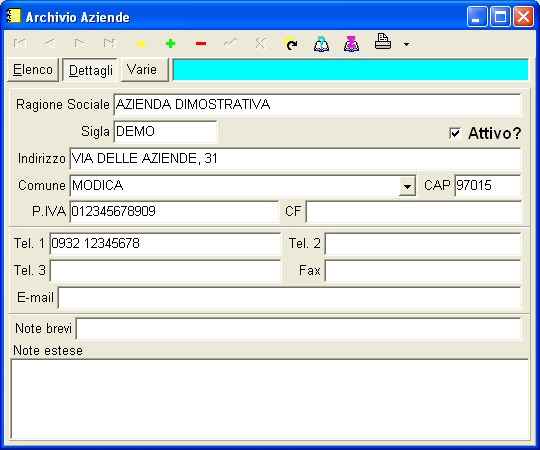Click the magenta filter book icon

click(352, 44)
